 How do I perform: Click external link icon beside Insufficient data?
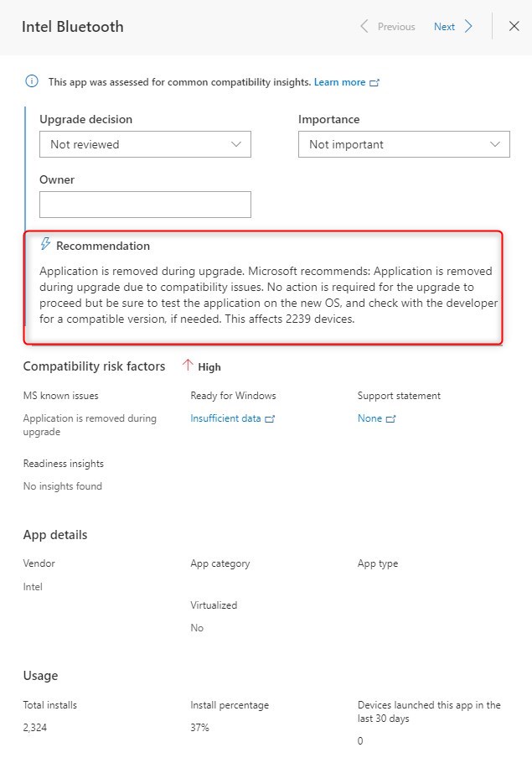click(x=270, y=419)
